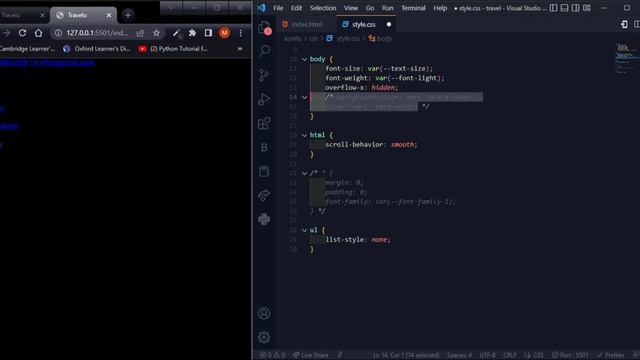640x360 pixels.
Task: Click CRLF line ending indicator
Action: (x=510, y=355)
